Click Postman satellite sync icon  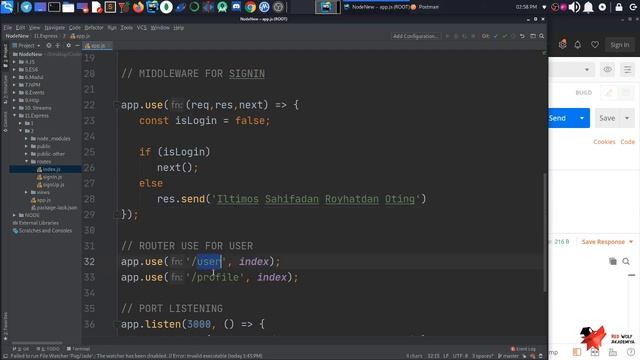(562, 44)
